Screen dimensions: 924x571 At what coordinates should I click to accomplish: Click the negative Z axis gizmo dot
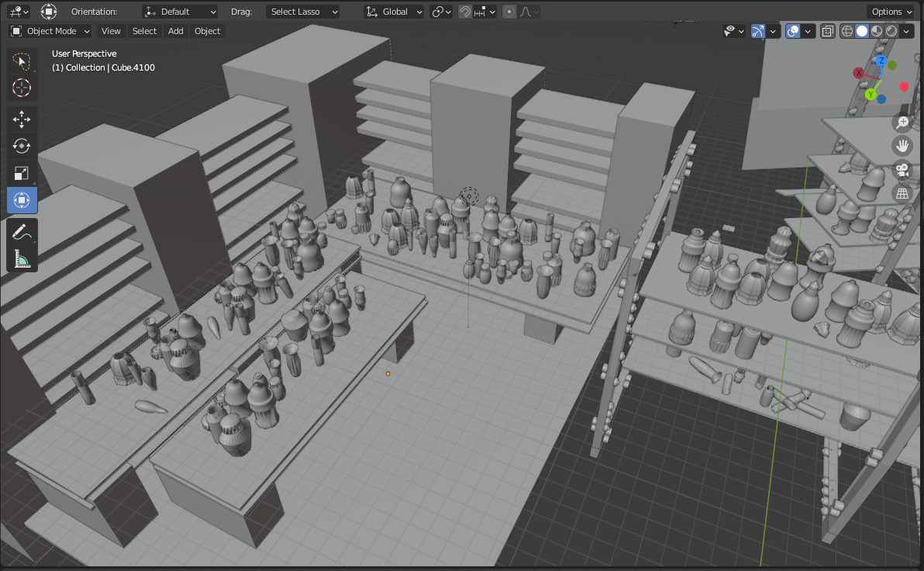click(x=881, y=99)
